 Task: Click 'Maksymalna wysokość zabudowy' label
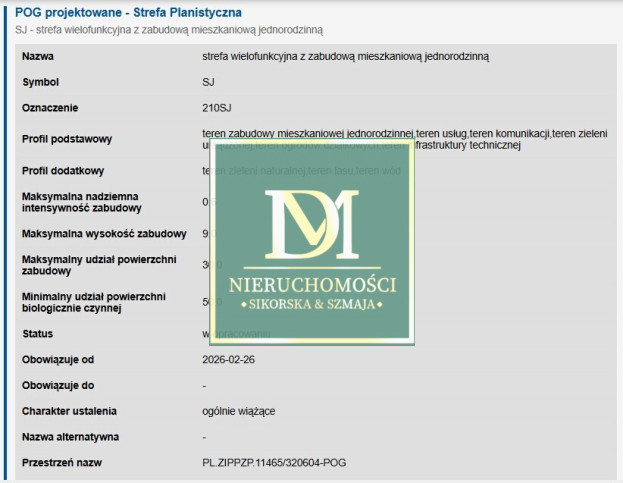(x=104, y=234)
